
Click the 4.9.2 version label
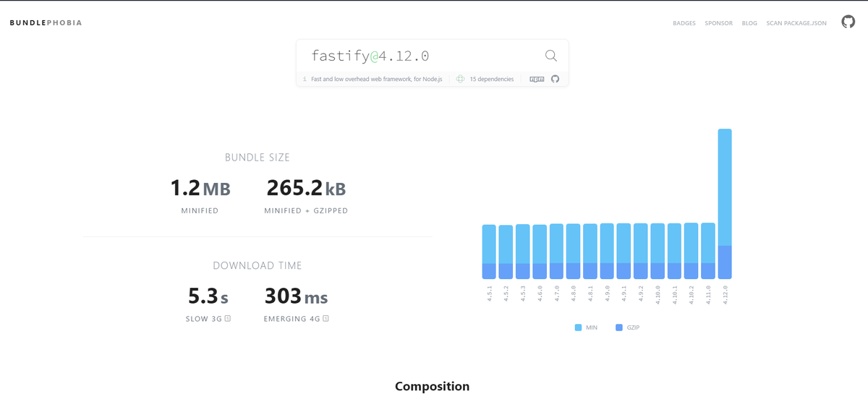point(641,294)
